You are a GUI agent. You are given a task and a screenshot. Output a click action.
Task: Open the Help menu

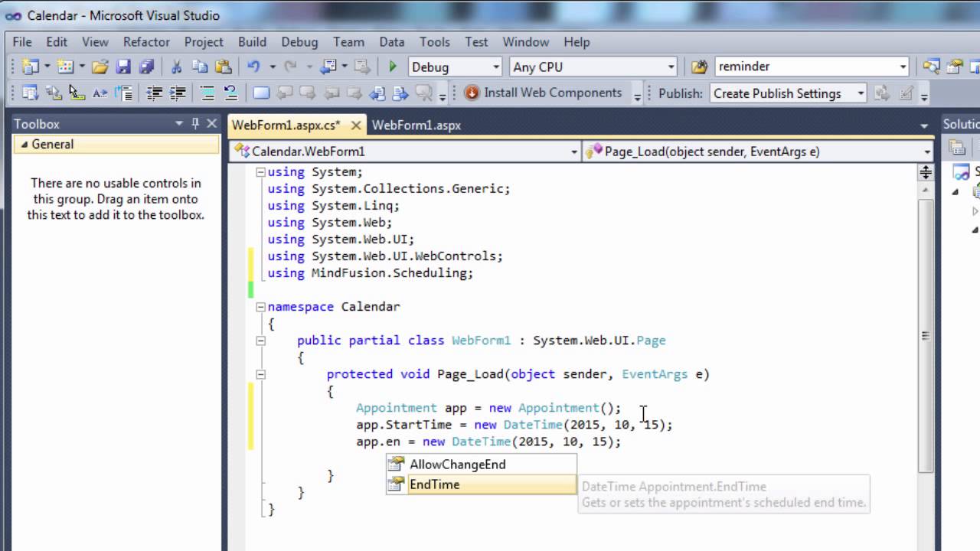pyautogui.click(x=577, y=42)
